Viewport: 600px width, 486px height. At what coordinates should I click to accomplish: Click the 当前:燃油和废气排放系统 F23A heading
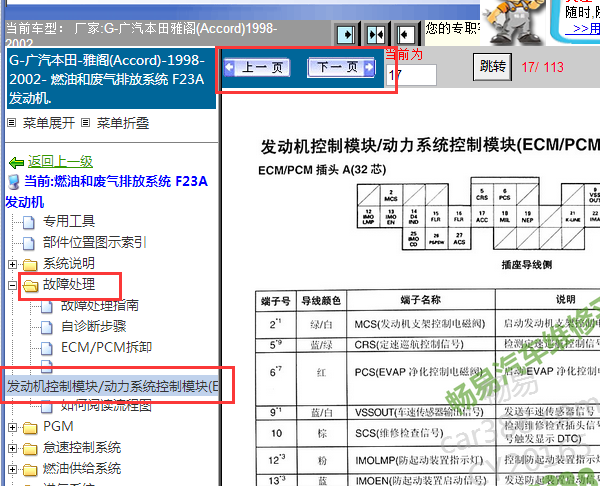click(107, 191)
